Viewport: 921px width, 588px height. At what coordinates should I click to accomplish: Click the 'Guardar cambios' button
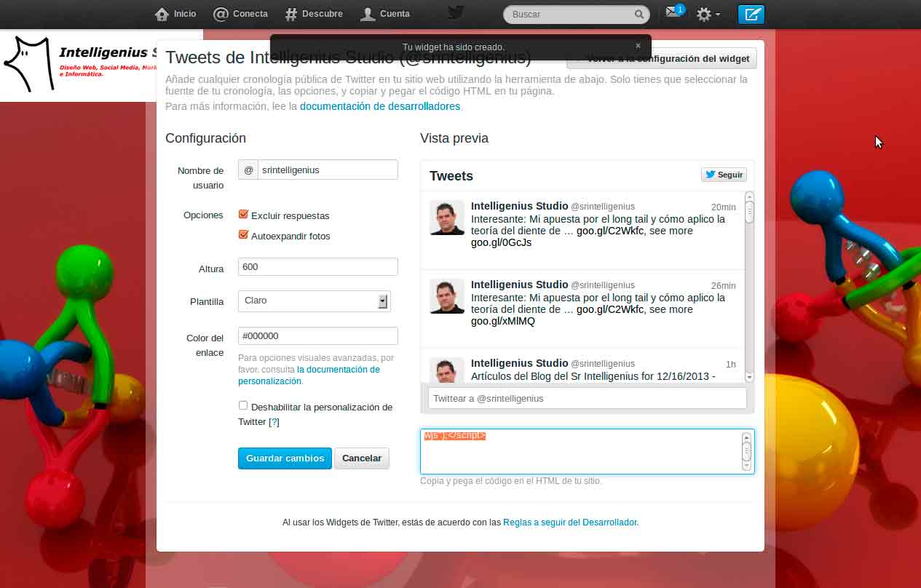285,458
